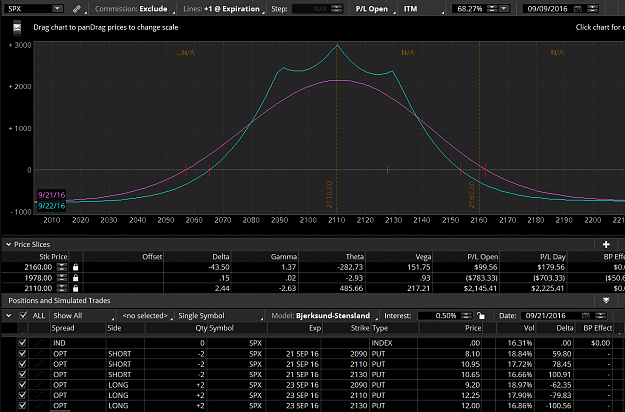Image resolution: width=625 pixels, height=412 pixels.
Task: Step the positions Date 09/21/2016
Action: point(600,316)
